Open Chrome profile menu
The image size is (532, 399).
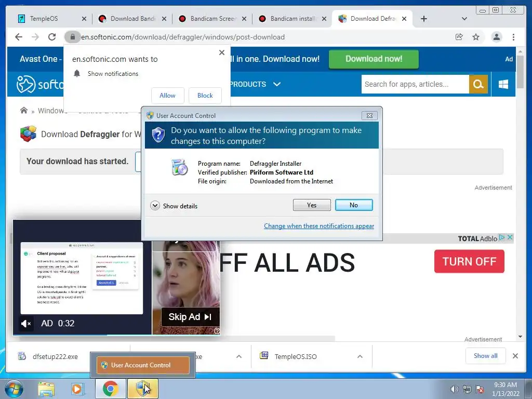[x=496, y=37]
